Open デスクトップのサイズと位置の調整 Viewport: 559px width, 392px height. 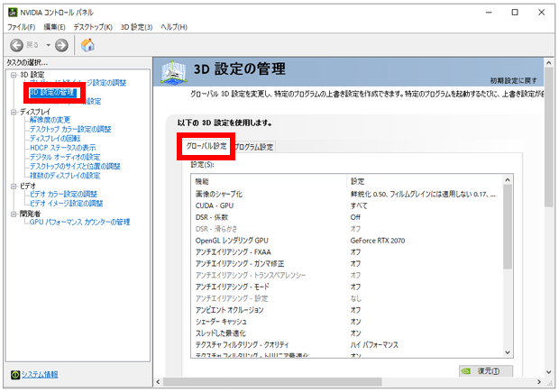(75, 166)
